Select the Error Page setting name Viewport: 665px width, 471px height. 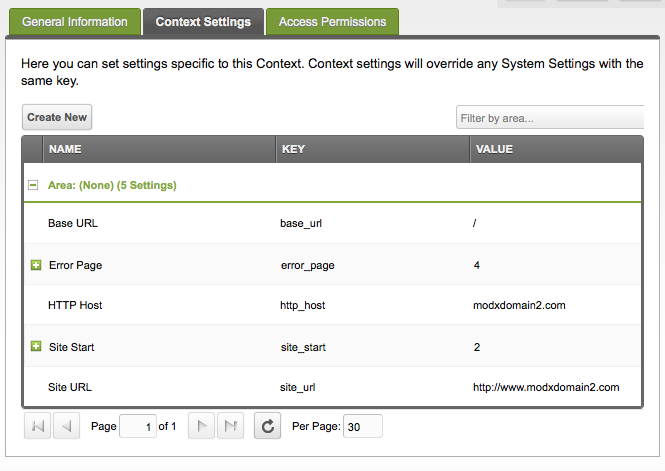75,265
